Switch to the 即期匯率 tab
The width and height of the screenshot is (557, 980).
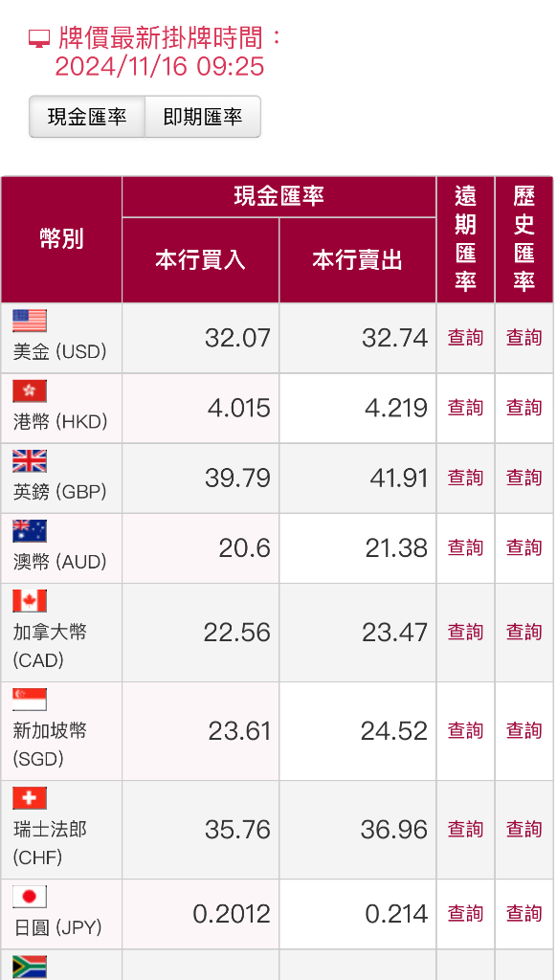pos(203,117)
